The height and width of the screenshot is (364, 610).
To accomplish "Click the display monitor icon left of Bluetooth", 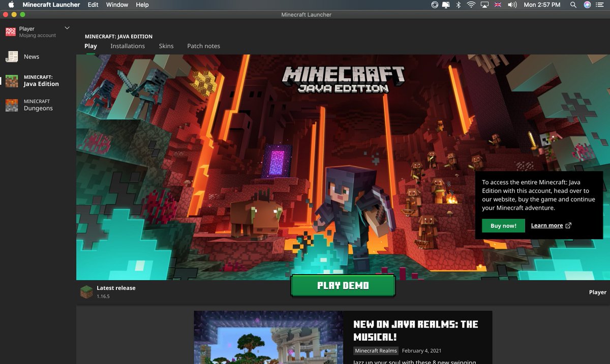I will pyautogui.click(x=446, y=5).
